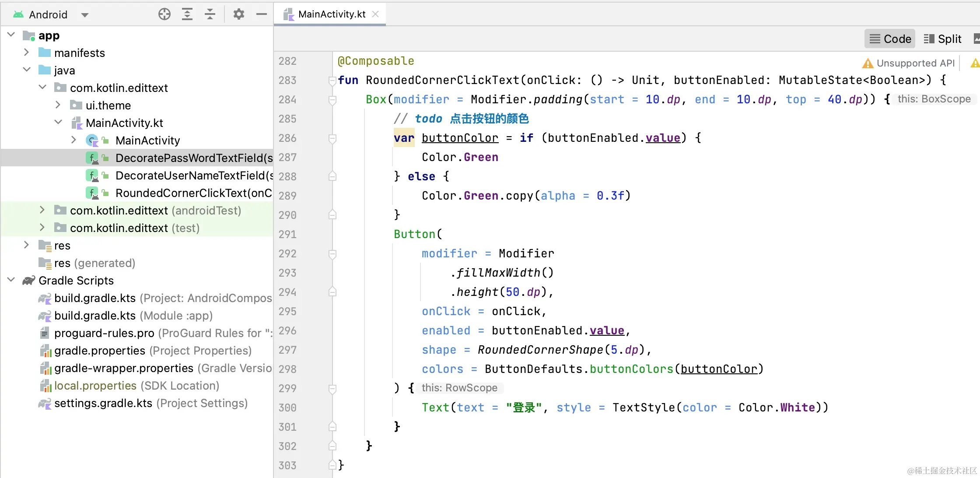Select the MainActivity.kt editor tab
The width and height of the screenshot is (980, 478).
(x=331, y=14)
